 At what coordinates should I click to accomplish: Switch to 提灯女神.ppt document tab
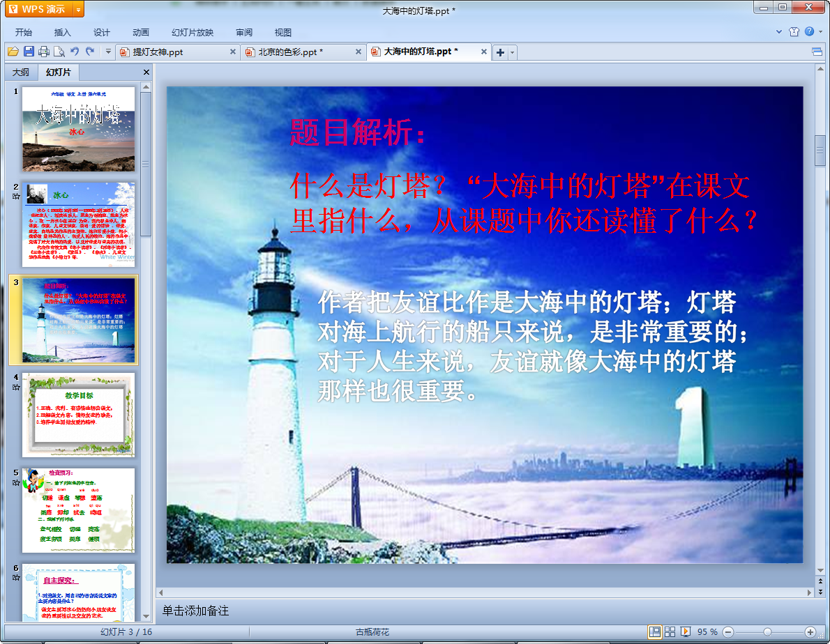[172, 52]
